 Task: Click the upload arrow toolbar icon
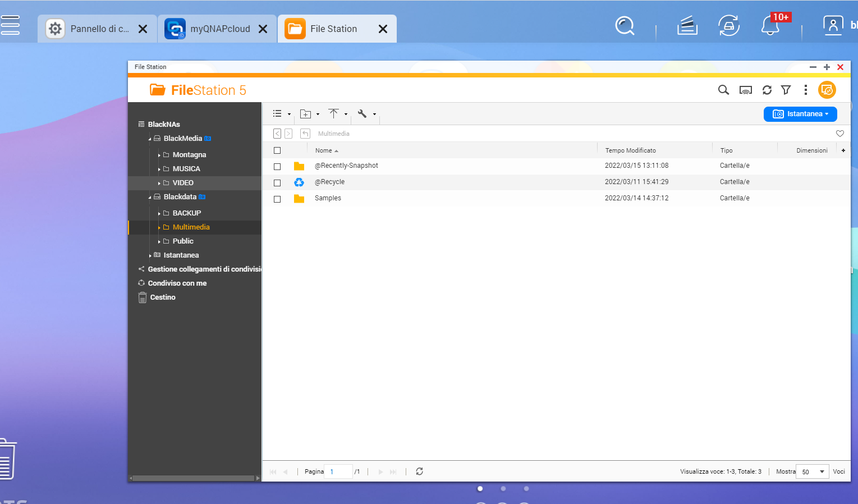[x=334, y=114]
